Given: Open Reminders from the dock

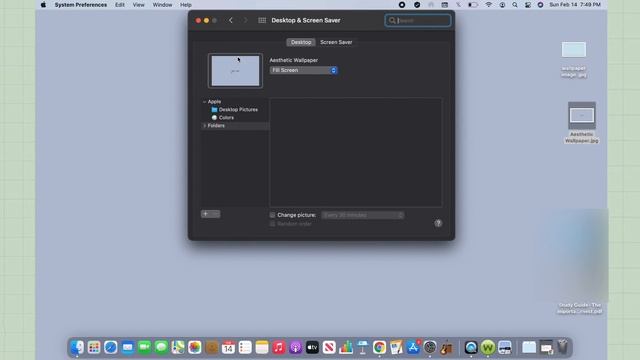Looking at the screenshot, I should click(x=245, y=347).
